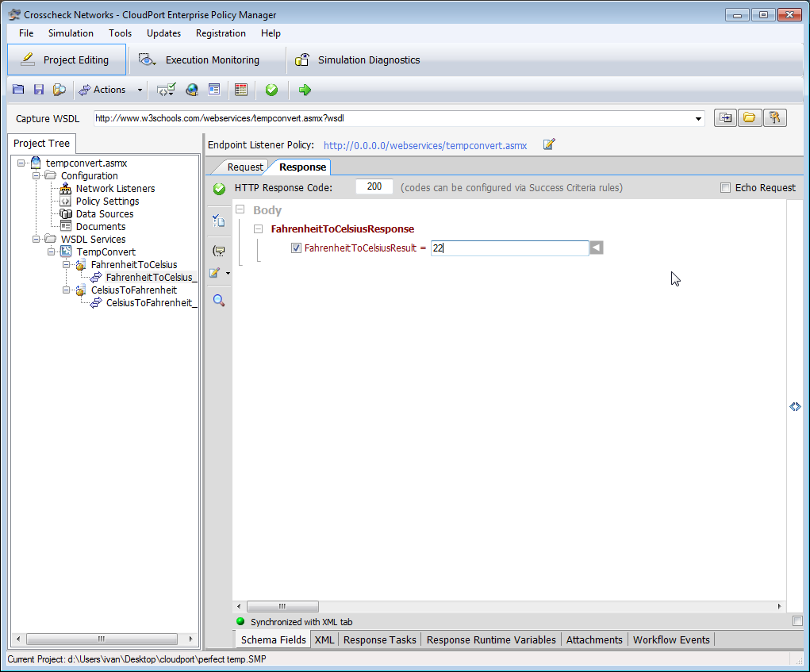
Task: Switch to the XML bottom tab
Action: [x=324, y=640]
